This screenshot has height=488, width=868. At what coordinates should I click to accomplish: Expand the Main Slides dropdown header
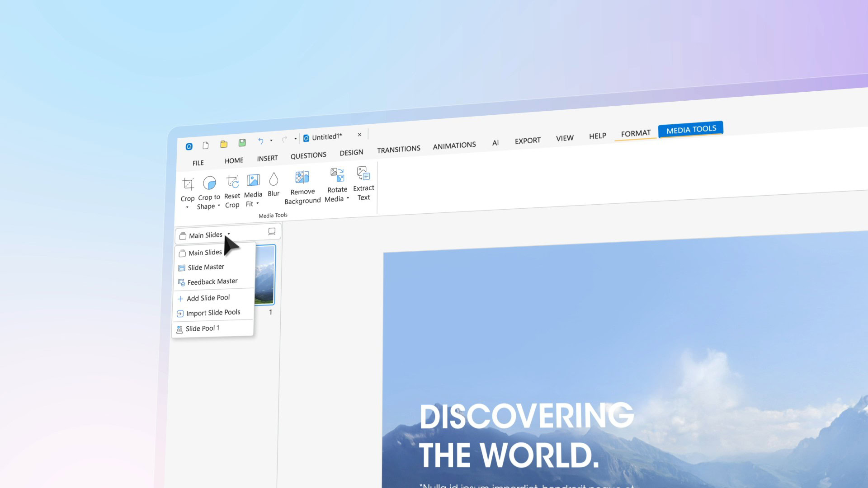(206, 235)
